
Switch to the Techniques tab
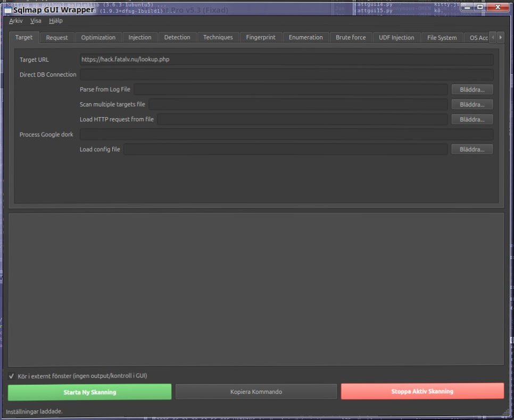(x=218, y=37)
